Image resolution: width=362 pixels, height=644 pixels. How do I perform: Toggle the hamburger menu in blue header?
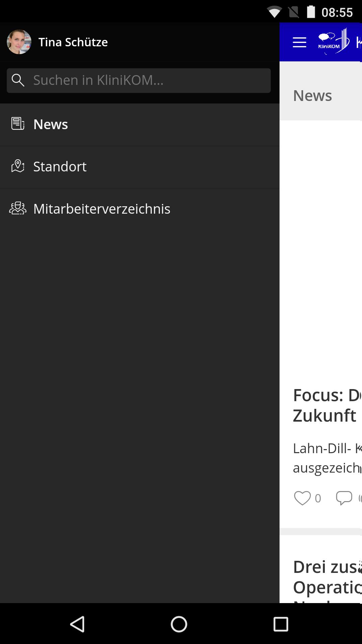[299, 42]
